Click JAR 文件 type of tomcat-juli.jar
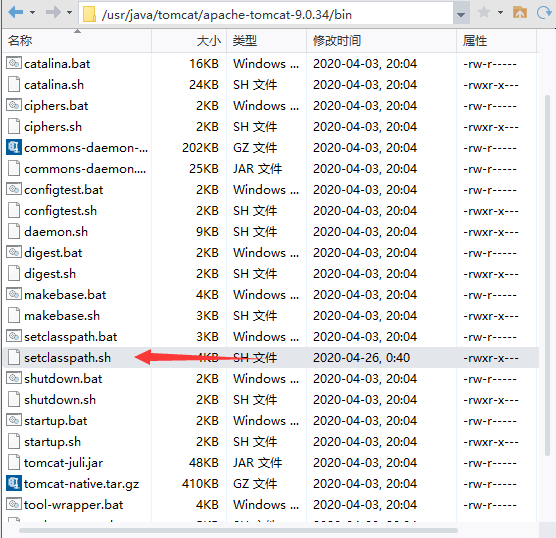The width and height of the screenshot is (556, 538). coord(257,463)
